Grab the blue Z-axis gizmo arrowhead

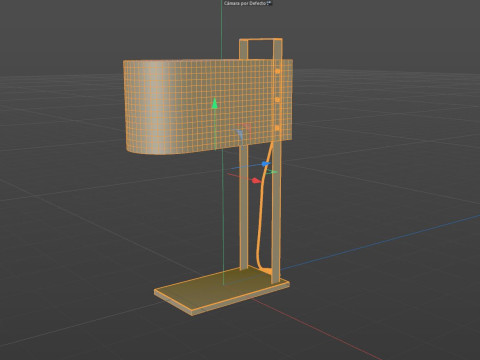click(266, 164)
